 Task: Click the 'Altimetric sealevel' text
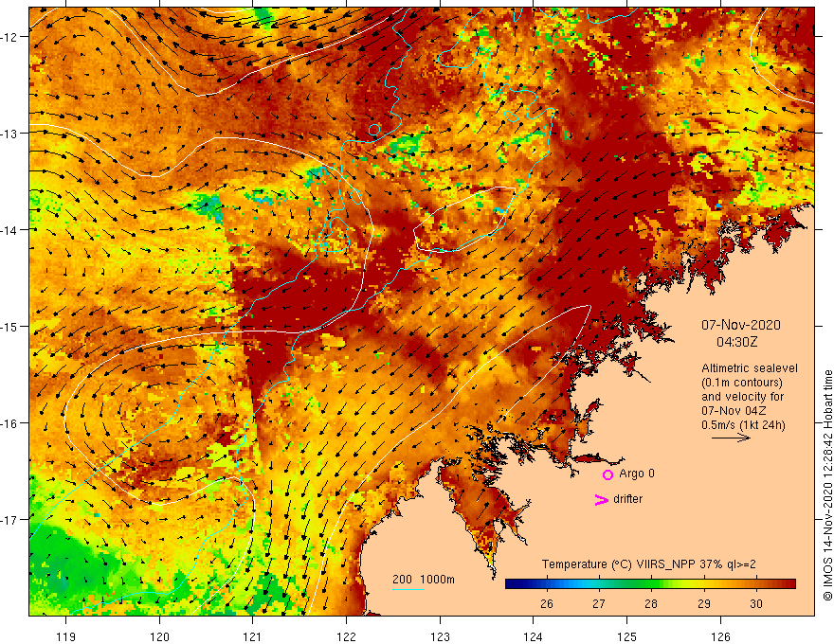tap(750, 368)
